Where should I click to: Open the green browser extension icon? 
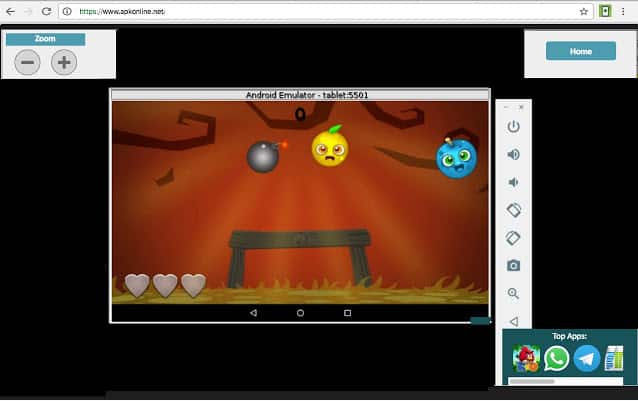(x=605, y=11)
